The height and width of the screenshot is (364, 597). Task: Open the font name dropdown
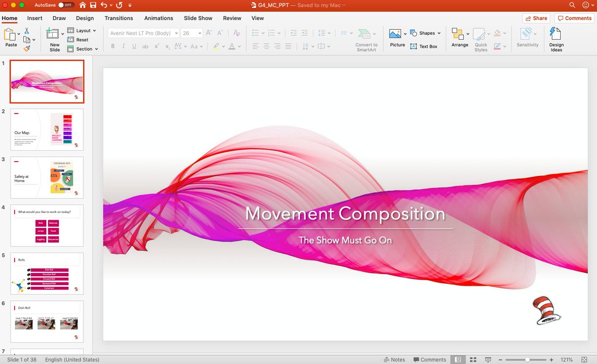pyautogui.click(x=177, y=33)
